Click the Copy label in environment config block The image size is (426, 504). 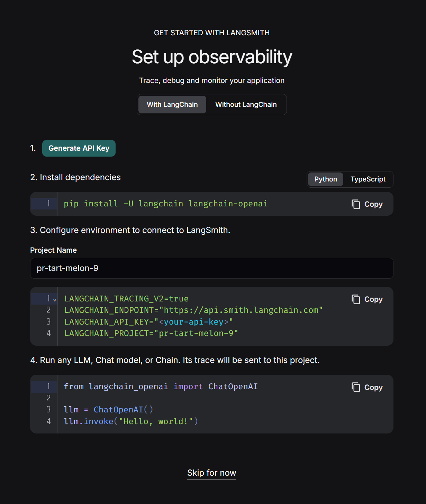point(373,299)
